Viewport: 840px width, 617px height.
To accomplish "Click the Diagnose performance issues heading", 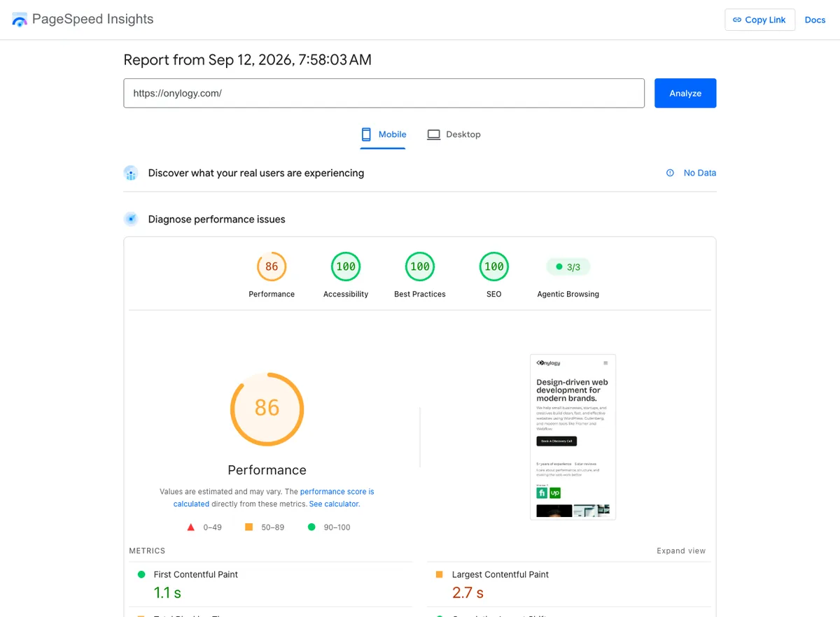I will pos(217,219).
